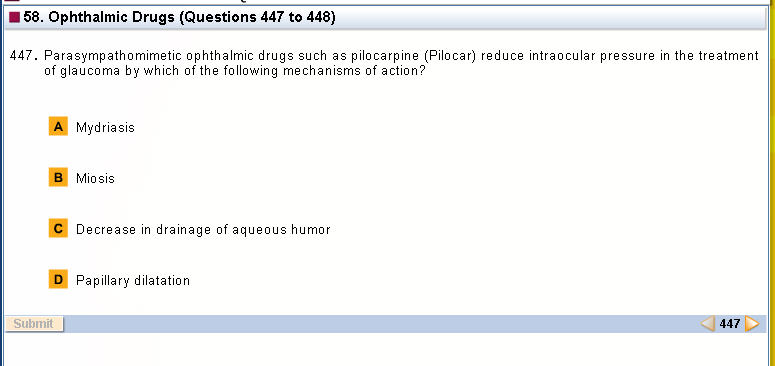Mark the D answer square
Image resolution: width=775 pixels, height=366 pixels.
coord(58,280)
